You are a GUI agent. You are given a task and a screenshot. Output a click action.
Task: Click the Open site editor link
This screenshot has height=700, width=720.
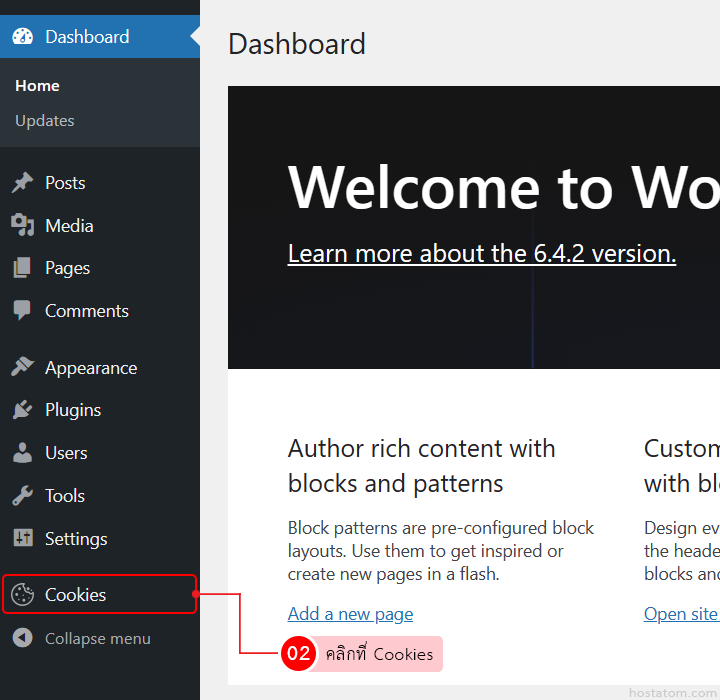(x=681, y=614)
